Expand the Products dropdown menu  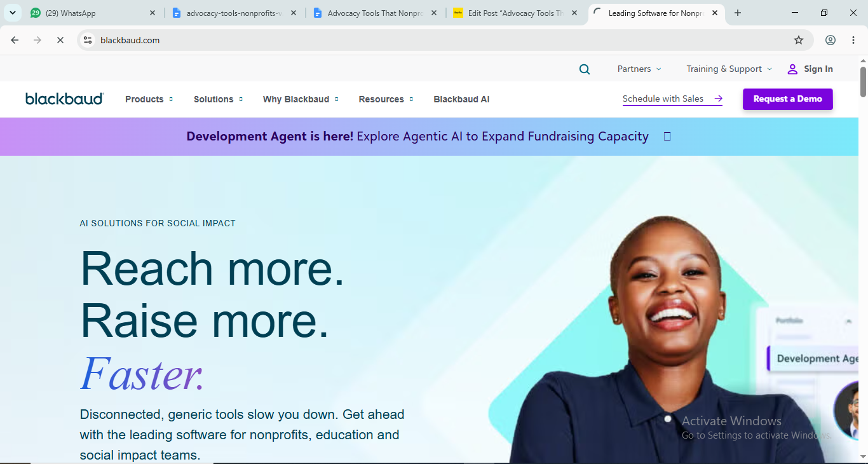click(x=149, y=99)
